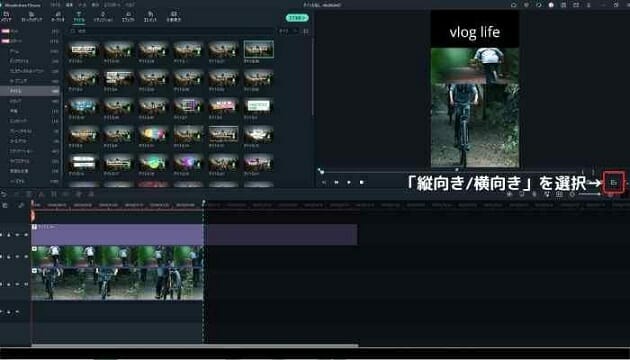Select the lower cyclists video clip
The width and height of the screenshot is (630, 360).
(117, 283)
